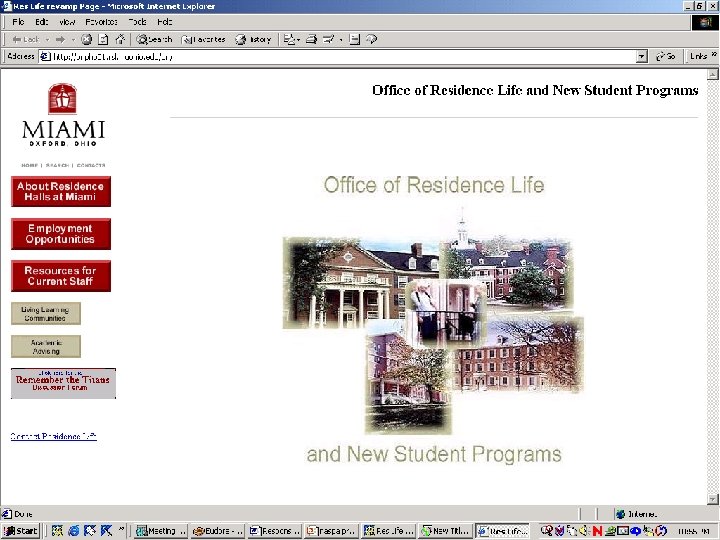
Task: Follow the HOME link under logo
Action: pyautogui.click(x=29, y=165)
